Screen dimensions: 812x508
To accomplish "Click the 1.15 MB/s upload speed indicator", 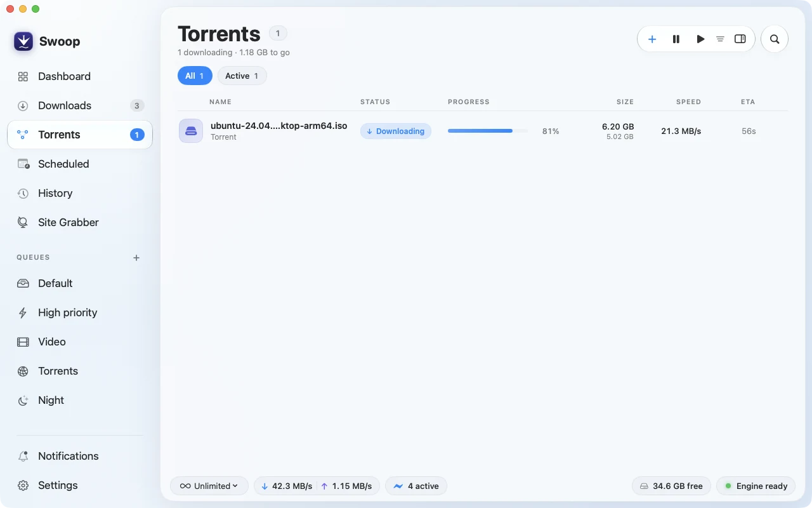I will tap(346, 486).
